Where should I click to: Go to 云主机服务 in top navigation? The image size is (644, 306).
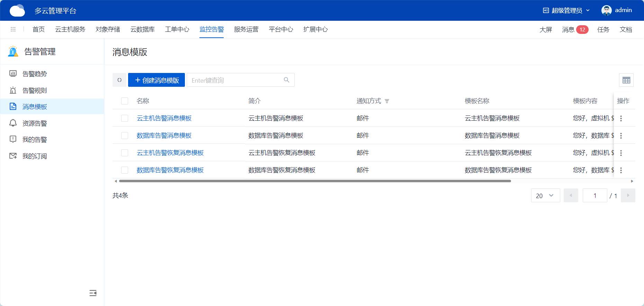click(x=70, y=29)
